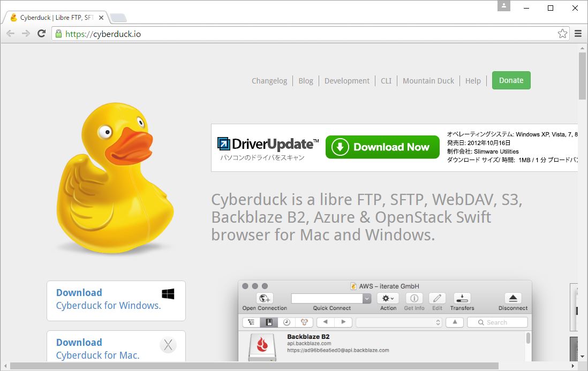Go to the Blog link
Screen dimensions: 588x371
pyautogui.click(x=306, y=81)
